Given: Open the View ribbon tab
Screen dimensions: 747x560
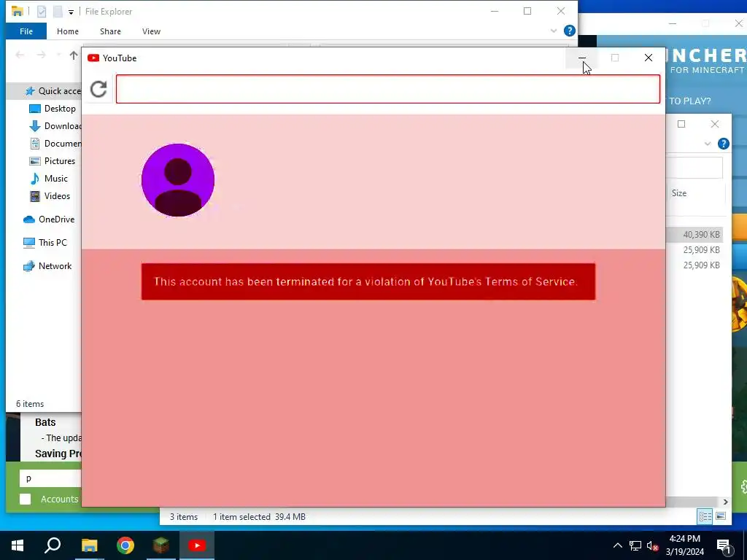Looking at the screenshot, I should tap(151, 31).
